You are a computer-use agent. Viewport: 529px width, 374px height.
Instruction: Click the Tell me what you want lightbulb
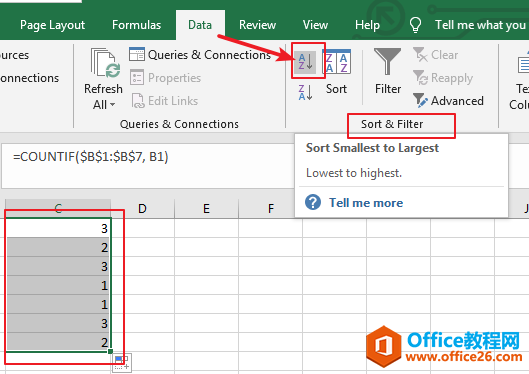(415, 25)
